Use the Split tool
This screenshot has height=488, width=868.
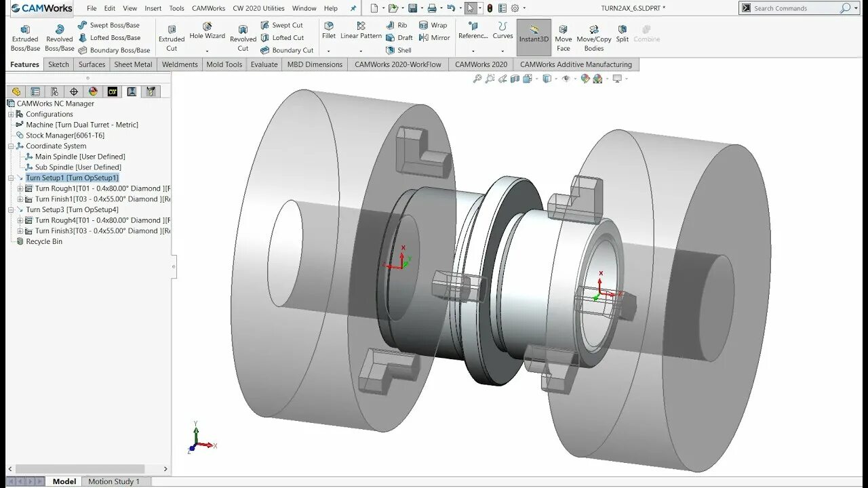click(623, 33)
